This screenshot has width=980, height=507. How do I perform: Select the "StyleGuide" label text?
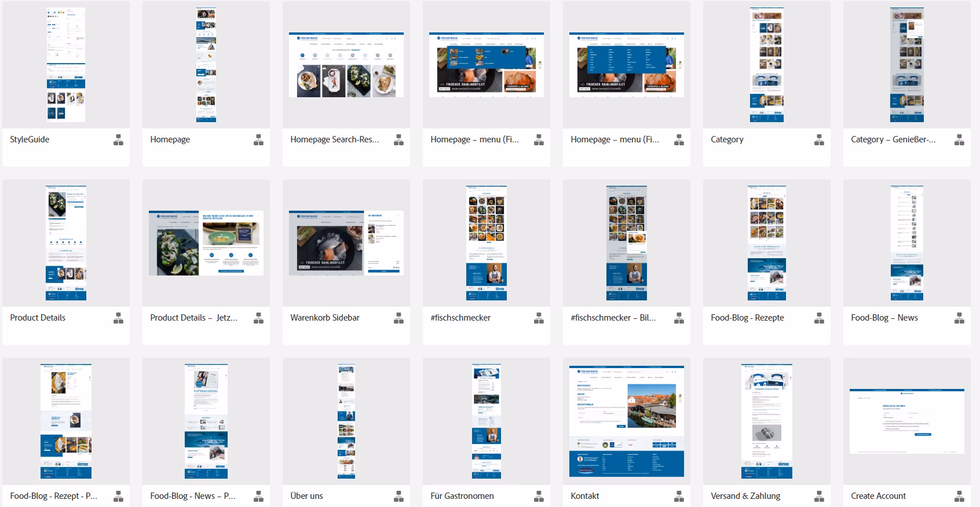(x=30, y=139)
